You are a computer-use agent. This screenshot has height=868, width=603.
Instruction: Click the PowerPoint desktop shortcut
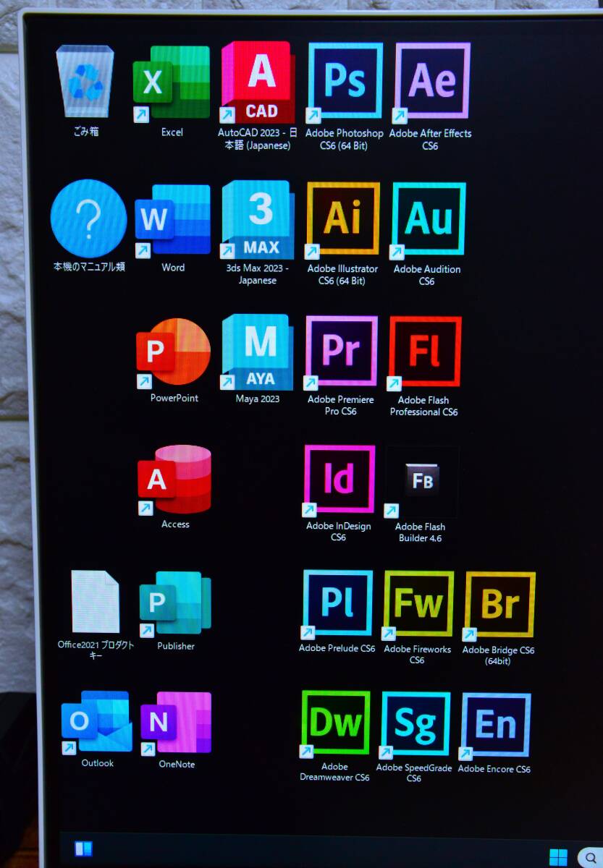[x=174, y=352]
